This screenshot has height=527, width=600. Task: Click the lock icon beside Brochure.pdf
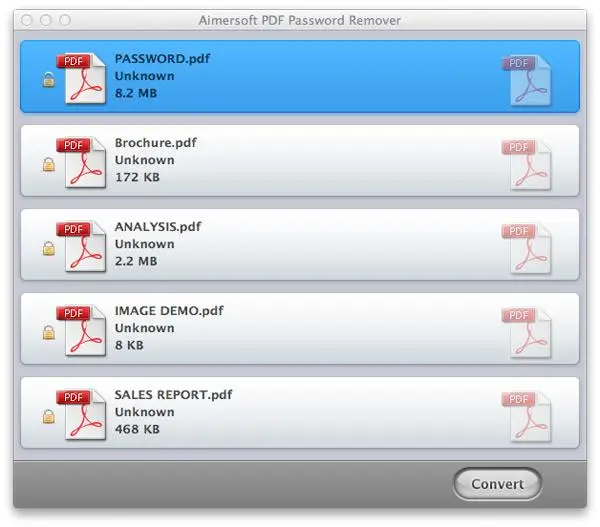(x=49, y=165)
